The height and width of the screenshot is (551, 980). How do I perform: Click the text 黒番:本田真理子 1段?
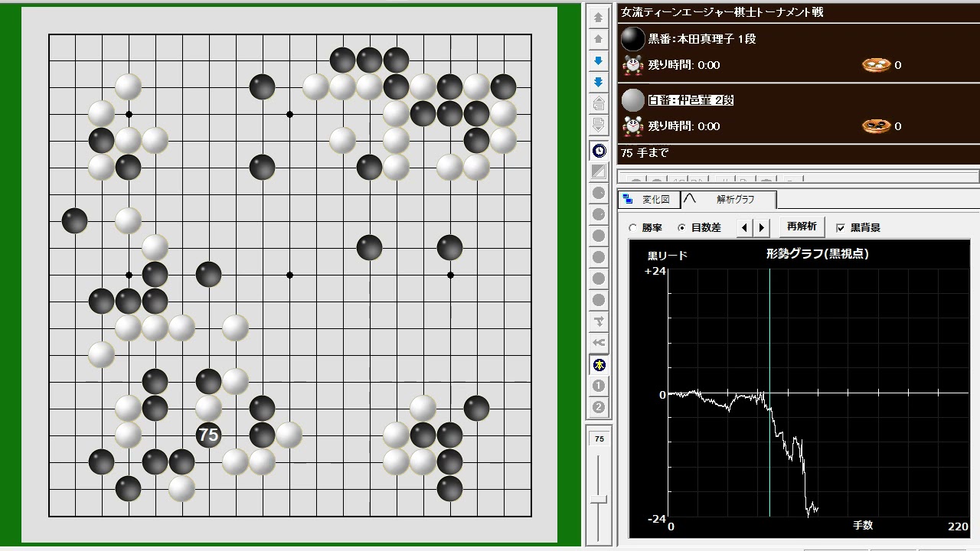pos(702,39)
